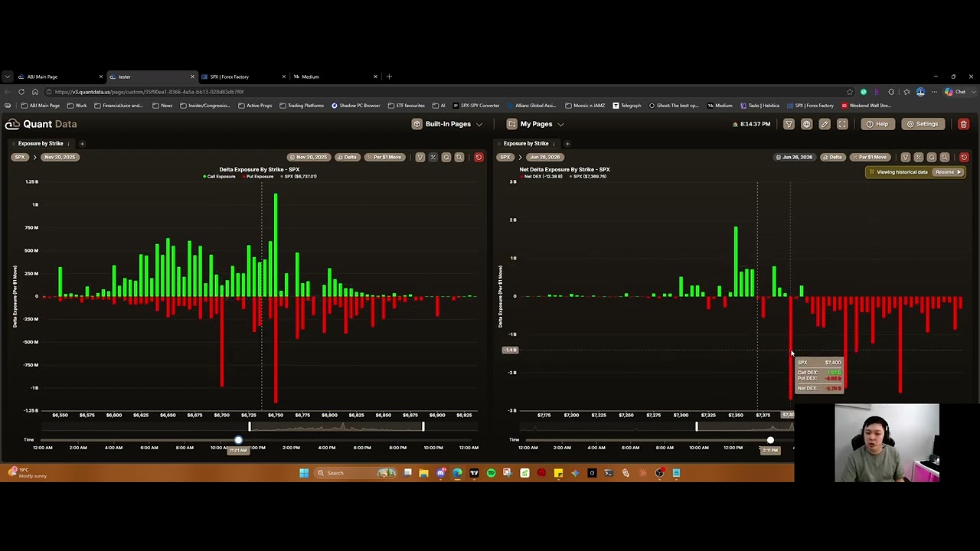Click refresh-zoom icon in left chart toolbar
This screenshot has height=551, width=980.
[446, 157]
